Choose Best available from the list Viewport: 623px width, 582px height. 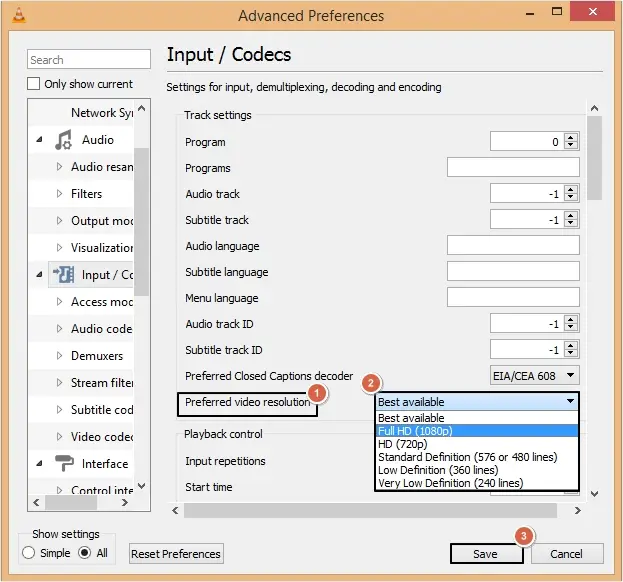click(477, 418)
